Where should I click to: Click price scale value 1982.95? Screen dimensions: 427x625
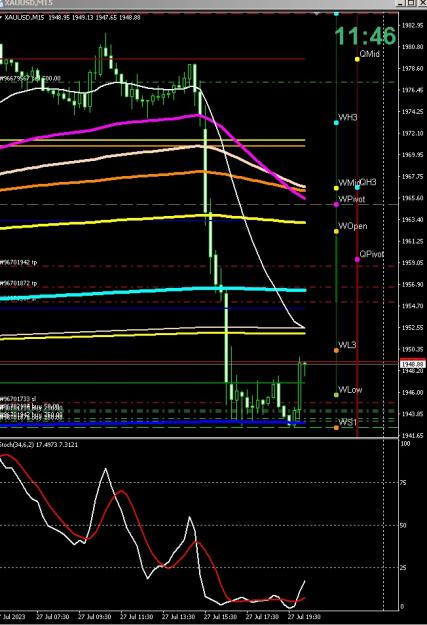coord(412,25)
